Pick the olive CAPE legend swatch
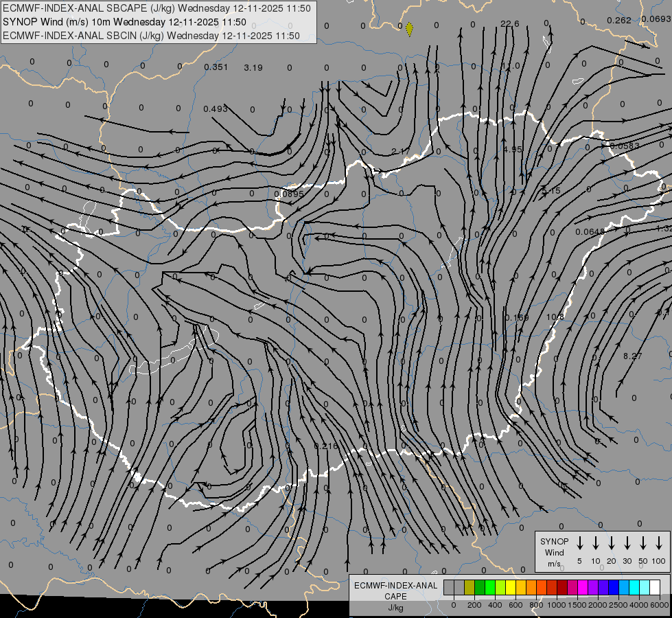 coord(470,587)
